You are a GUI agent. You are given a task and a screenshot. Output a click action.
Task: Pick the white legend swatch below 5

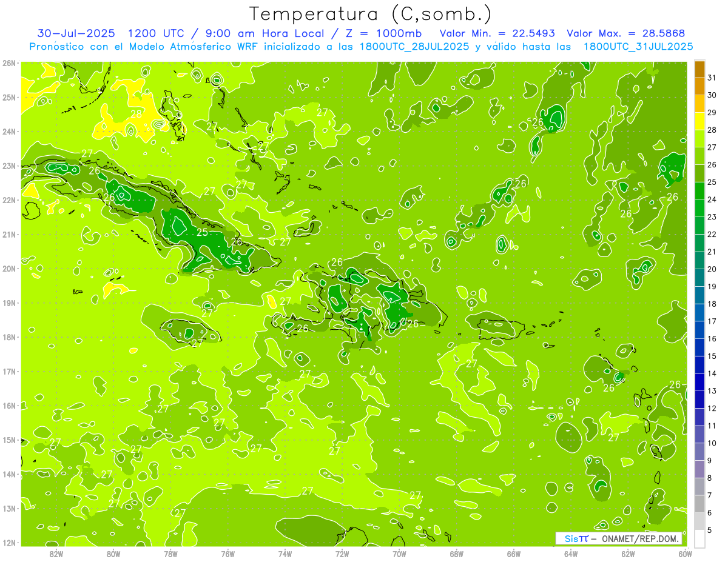click(699, 538)
